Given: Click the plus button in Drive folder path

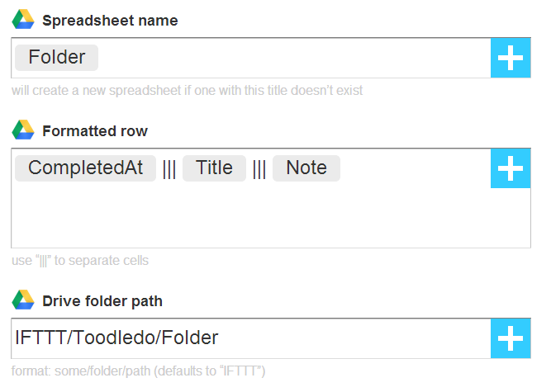Looking at the screenshot, I should [511, 338].
